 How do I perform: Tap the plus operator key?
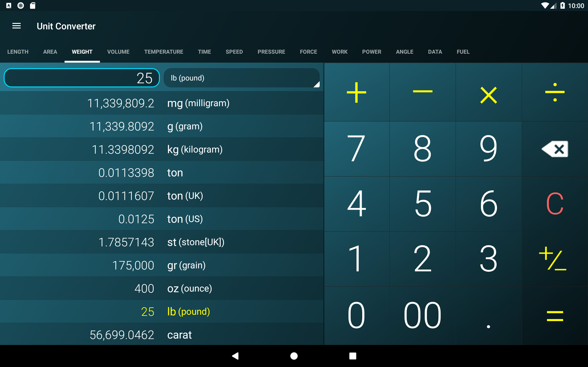pos(356,92)
